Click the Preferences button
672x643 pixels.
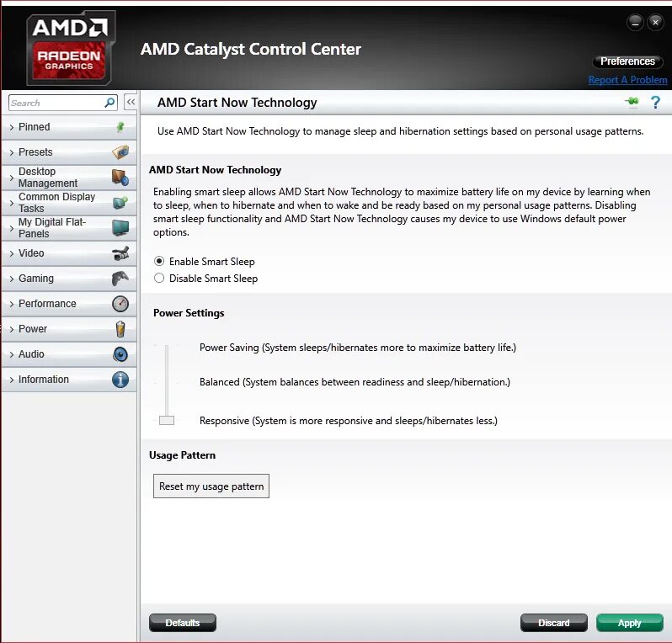coord(627,61)
